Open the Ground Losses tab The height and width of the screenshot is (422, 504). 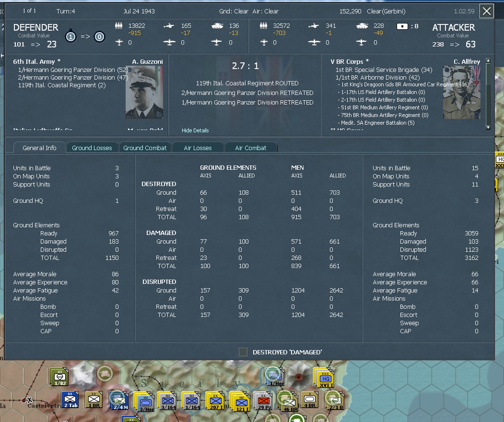click(92, 148)
